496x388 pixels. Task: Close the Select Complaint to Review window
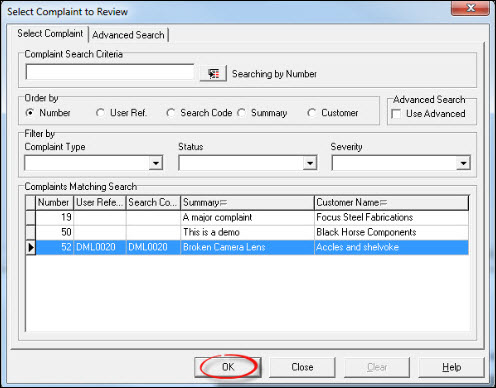pos(470,8)
